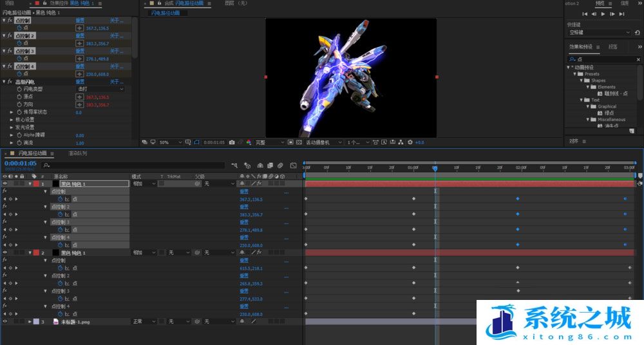Open the 对齐 panel tab
644x345 pixels.
tap(574, 142)
